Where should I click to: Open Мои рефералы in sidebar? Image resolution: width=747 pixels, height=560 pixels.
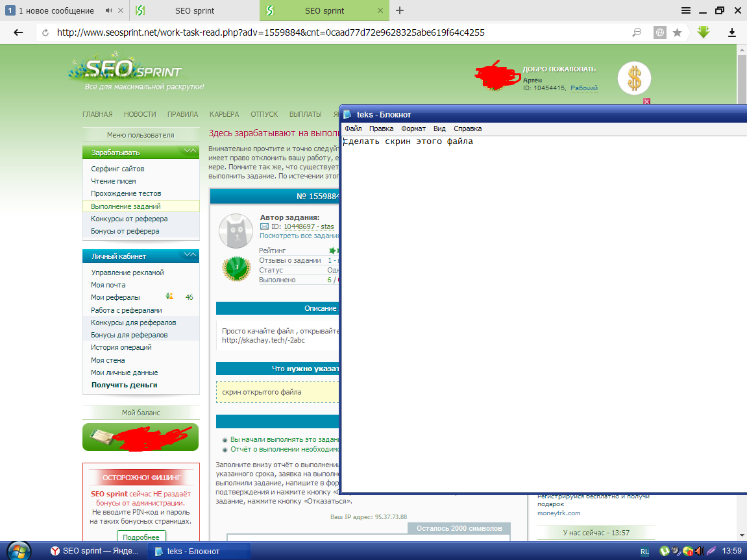[x=116, y=297]
